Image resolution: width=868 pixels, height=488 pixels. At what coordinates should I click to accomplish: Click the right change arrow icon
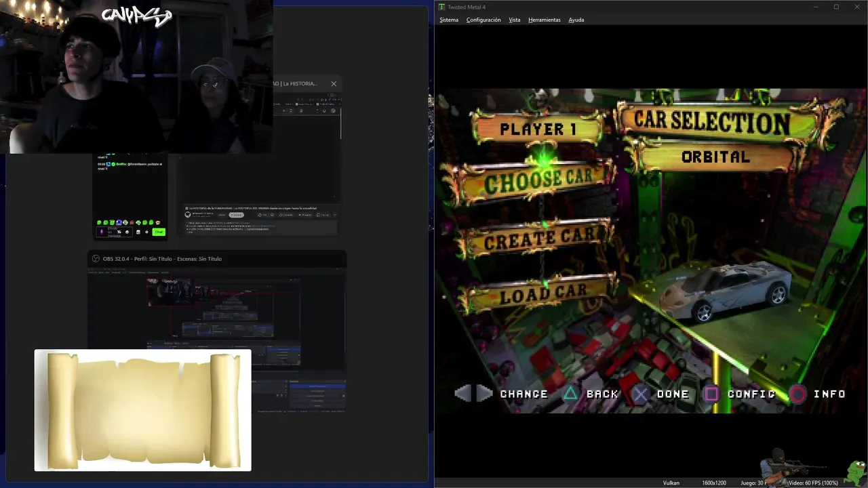484,393
